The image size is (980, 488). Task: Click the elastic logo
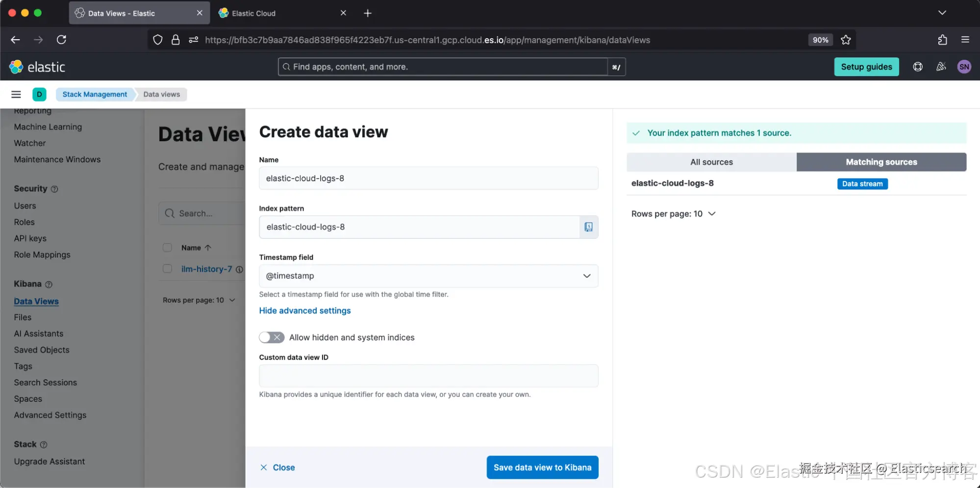pyautogui.click(x=37, y=67)
